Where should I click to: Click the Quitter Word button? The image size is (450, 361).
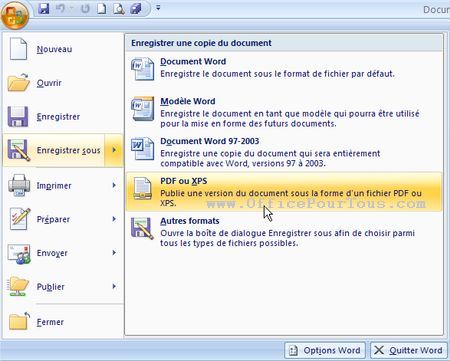409,350
